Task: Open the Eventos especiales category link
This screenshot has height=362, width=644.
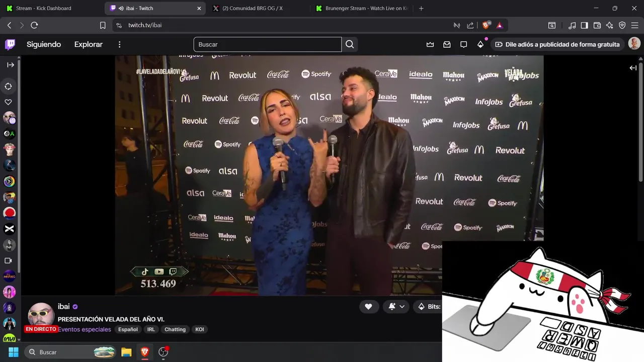Action: 85,329
